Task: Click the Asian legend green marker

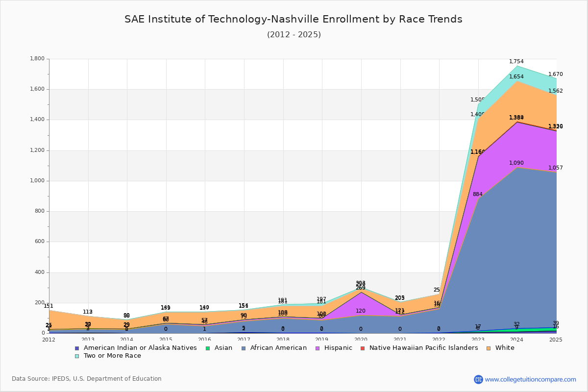Action: pyautogui.click(x=208, y=348)
